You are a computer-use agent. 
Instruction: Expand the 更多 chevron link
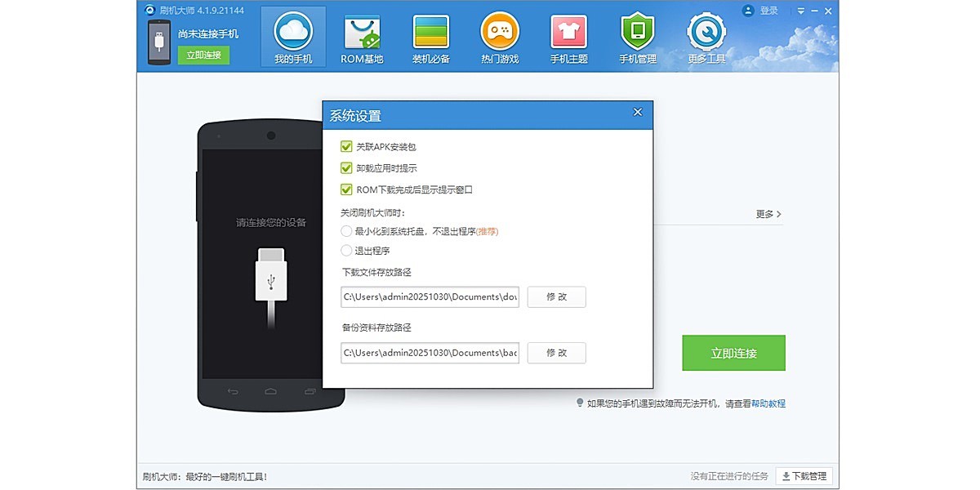click(x=768, y=214)
